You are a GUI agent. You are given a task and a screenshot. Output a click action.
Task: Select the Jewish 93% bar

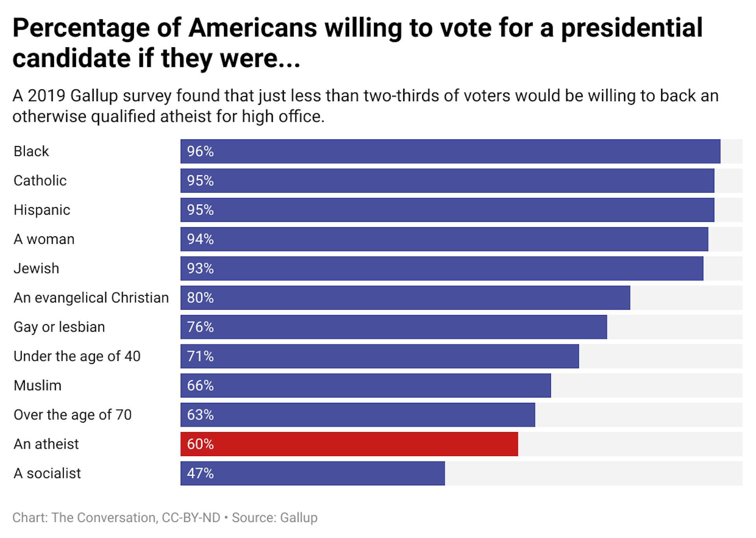point(442,268)
